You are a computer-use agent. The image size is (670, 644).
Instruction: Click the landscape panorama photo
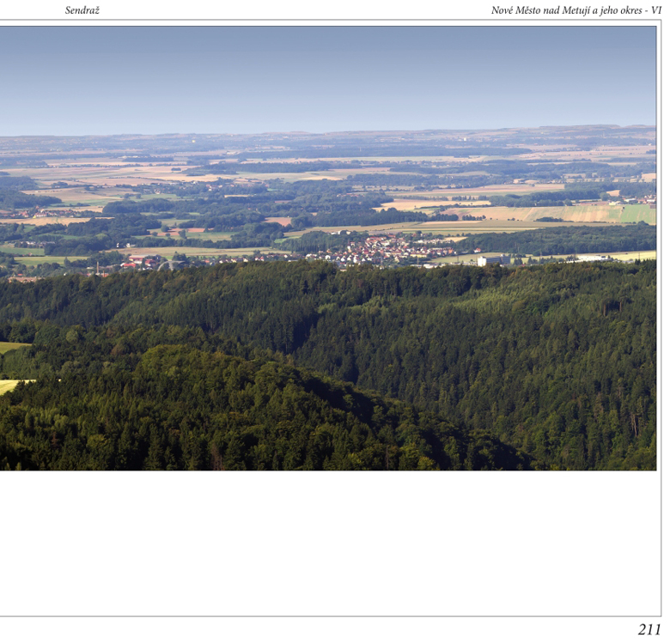[328, 248]
